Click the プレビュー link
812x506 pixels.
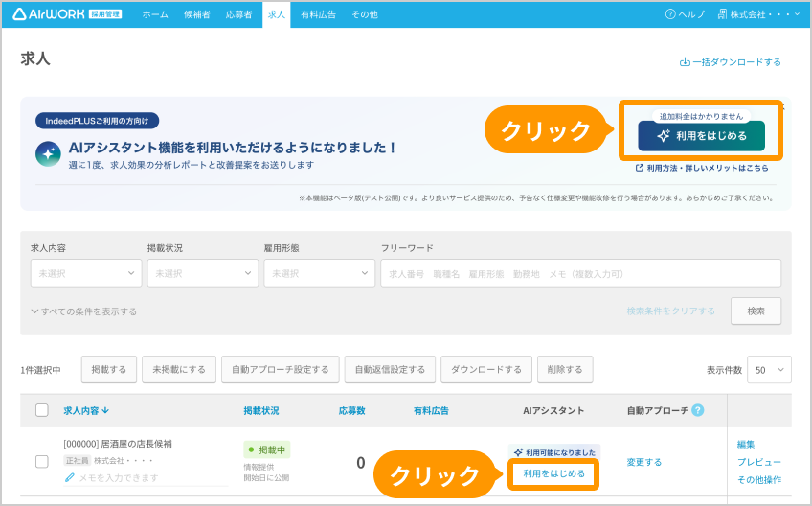[759, 462]
